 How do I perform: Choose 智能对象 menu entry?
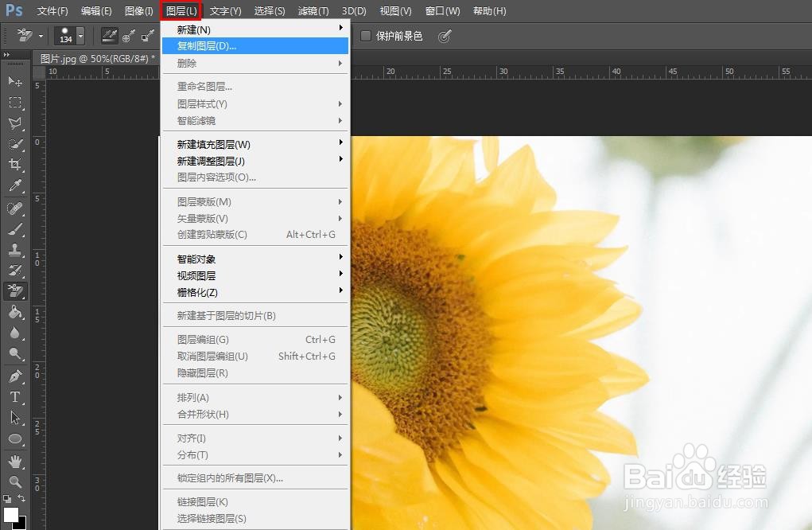(x=255, y=259)
